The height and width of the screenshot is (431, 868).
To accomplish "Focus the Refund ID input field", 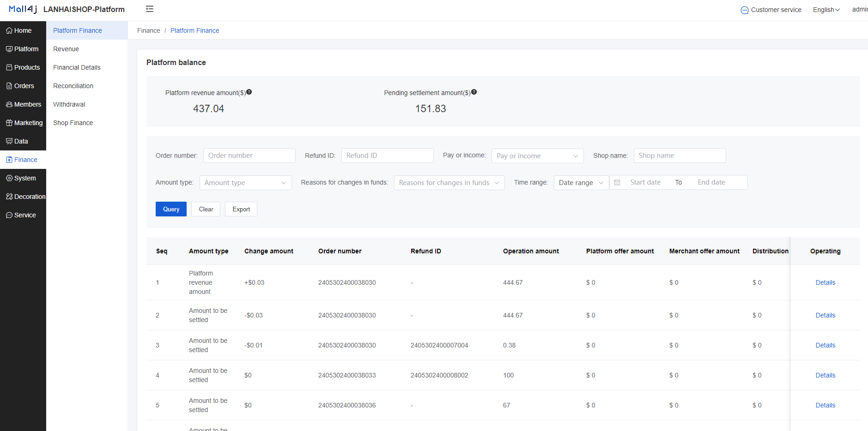I will [x=388, y=156].
